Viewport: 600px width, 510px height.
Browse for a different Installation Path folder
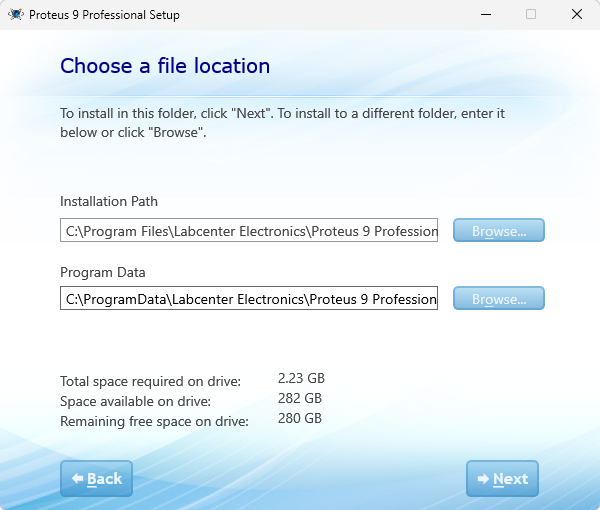498,231
